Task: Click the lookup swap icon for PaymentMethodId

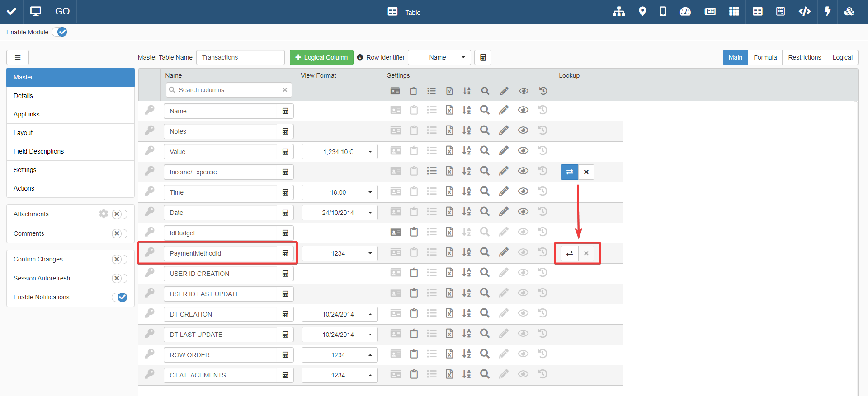Action: point(570,253)
